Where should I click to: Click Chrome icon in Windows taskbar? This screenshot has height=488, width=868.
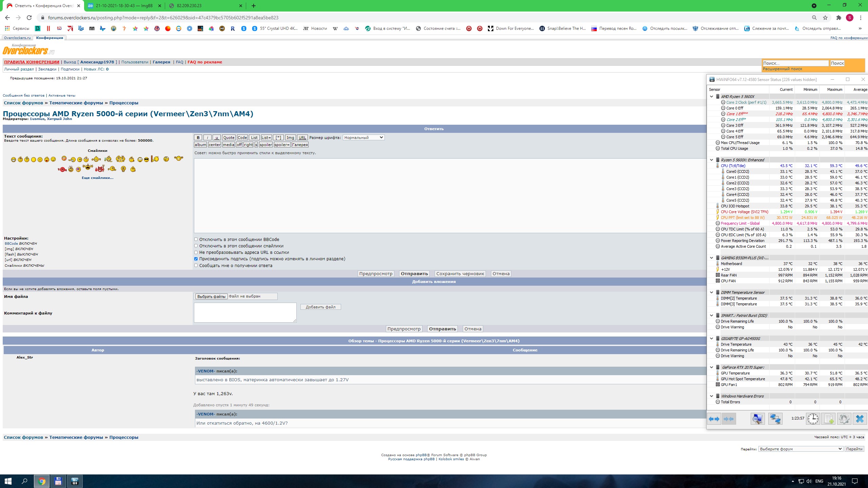[x=42, y=481]
